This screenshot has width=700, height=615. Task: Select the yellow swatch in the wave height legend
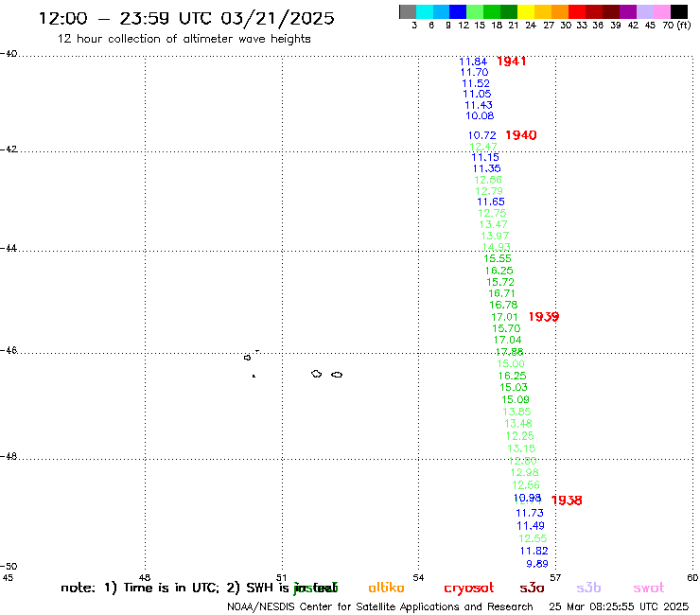click(x=526, y=11)
